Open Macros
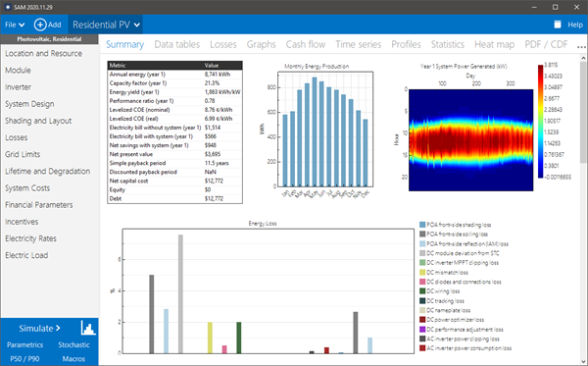Screen dimensions: 588x366 [x=73, y=359]
